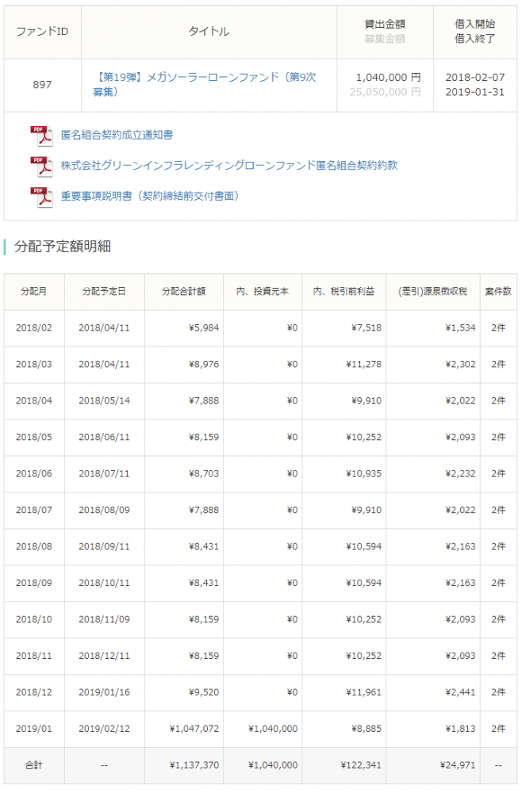Click the 借入開始 借入終了 column header
The image size is (522, 812).
[x=475, y=32]
